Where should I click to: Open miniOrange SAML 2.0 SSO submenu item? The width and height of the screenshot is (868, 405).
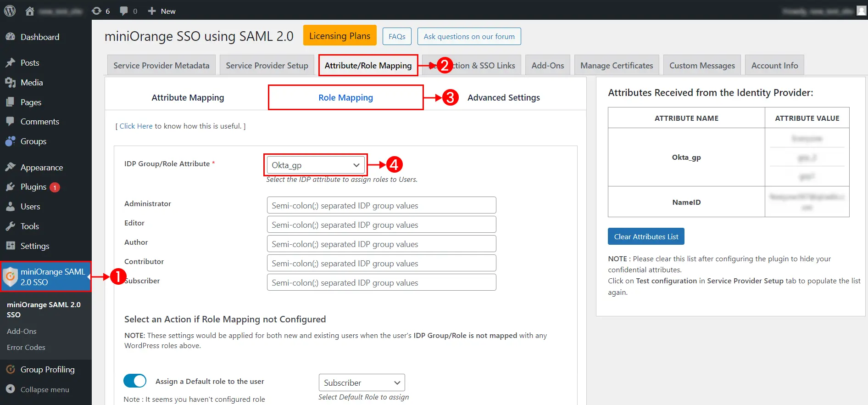44,309
